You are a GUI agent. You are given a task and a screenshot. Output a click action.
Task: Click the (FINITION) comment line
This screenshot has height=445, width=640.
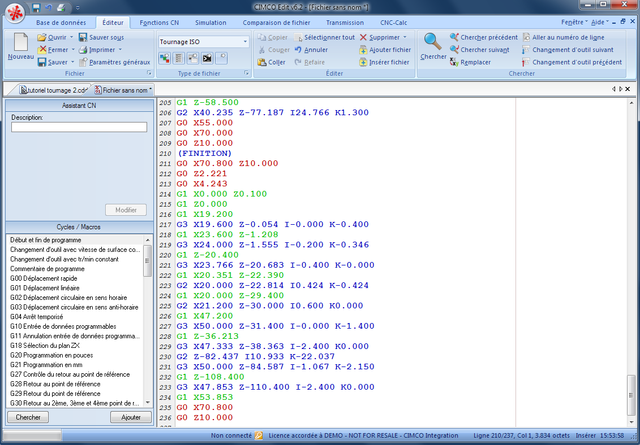(x=204, y=153)
